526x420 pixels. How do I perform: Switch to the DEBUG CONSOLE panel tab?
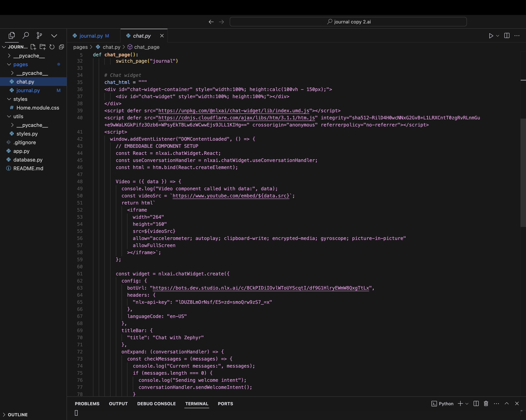click(x=156, y=404)
